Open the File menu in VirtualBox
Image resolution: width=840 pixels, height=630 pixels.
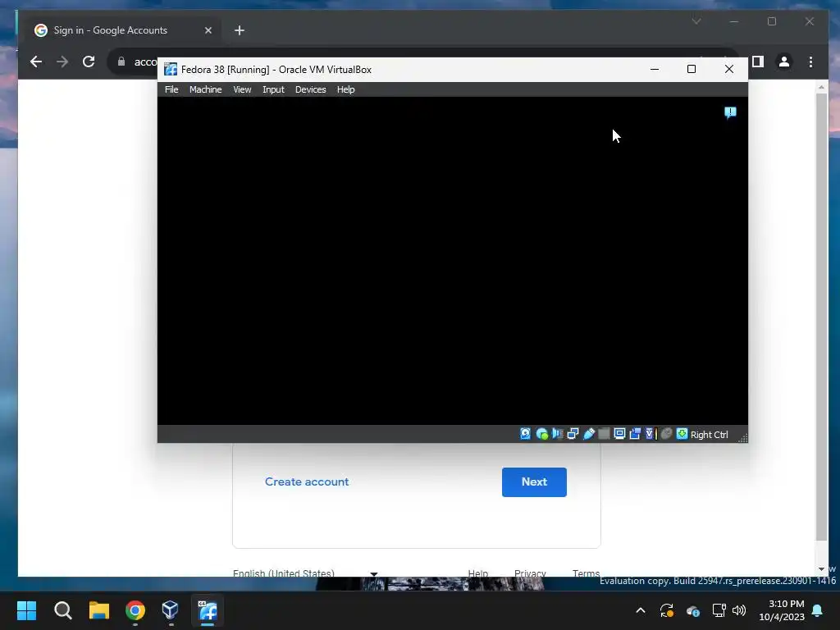pos(171,89)
